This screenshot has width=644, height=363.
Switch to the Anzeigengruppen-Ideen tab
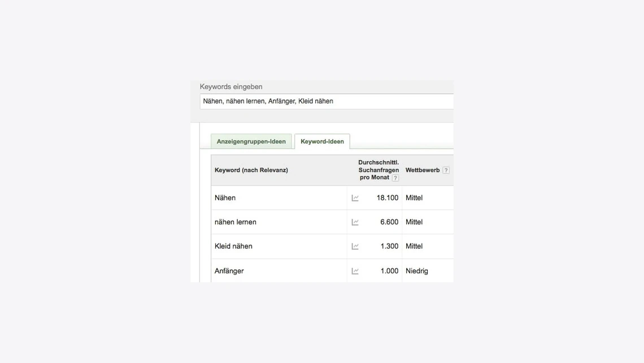pos(251,142)
